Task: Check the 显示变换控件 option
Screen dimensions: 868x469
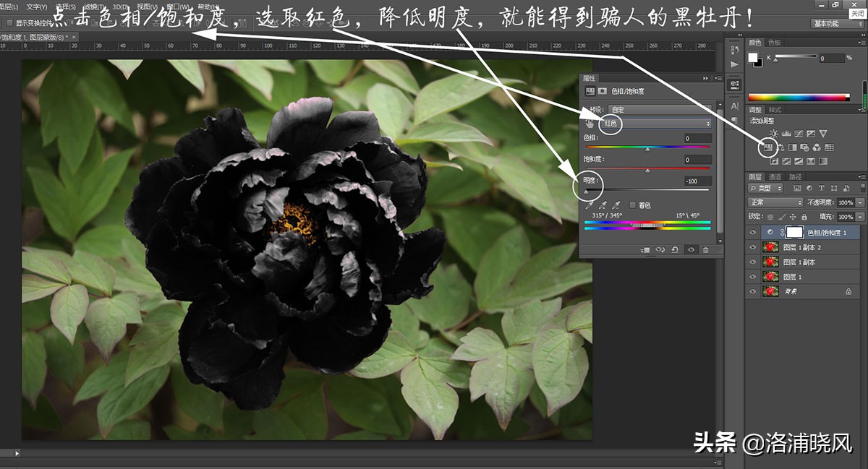Action: 9,23
